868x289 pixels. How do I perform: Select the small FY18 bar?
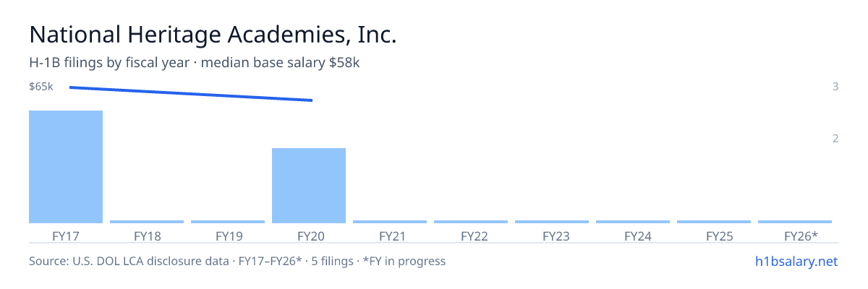[x=147, y=222]
